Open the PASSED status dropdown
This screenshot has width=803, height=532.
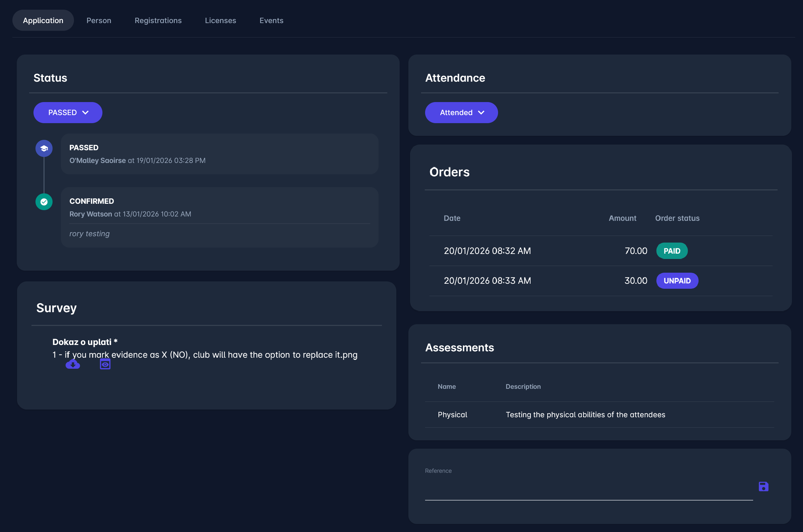coord(68,113)
